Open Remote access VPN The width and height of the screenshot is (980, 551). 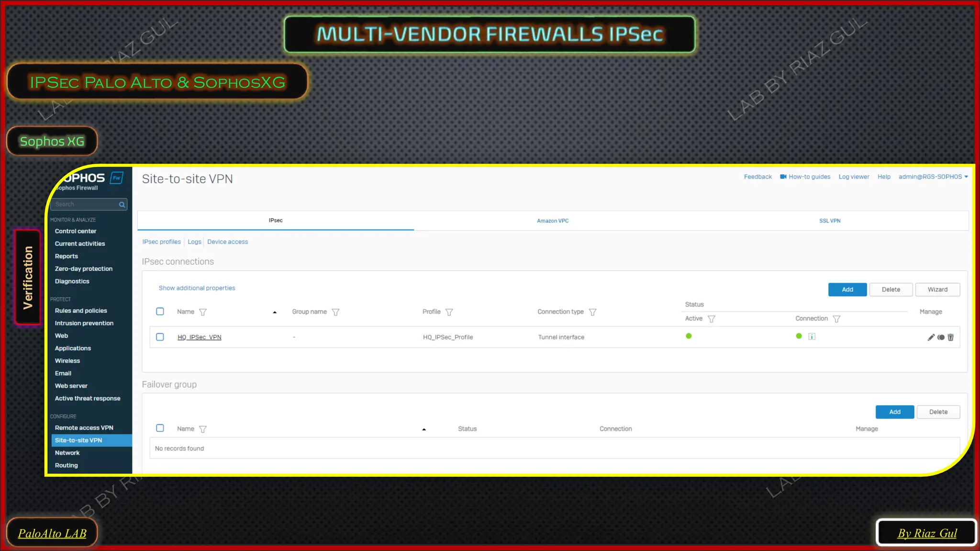[x=84, y=428]
